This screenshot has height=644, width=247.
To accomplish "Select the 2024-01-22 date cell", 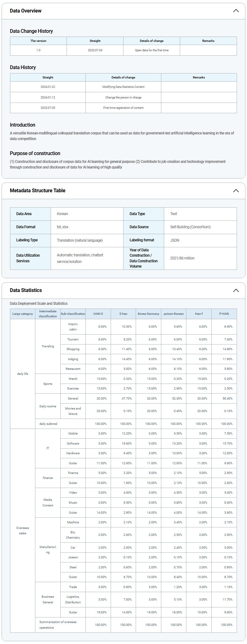I will (x=48, y=87).
